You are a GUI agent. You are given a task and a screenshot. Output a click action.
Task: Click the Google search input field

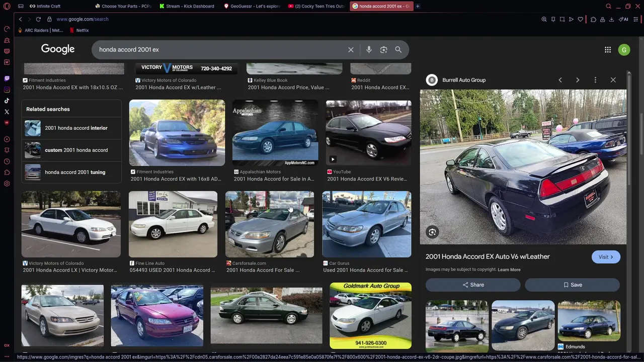pos(219,50)
